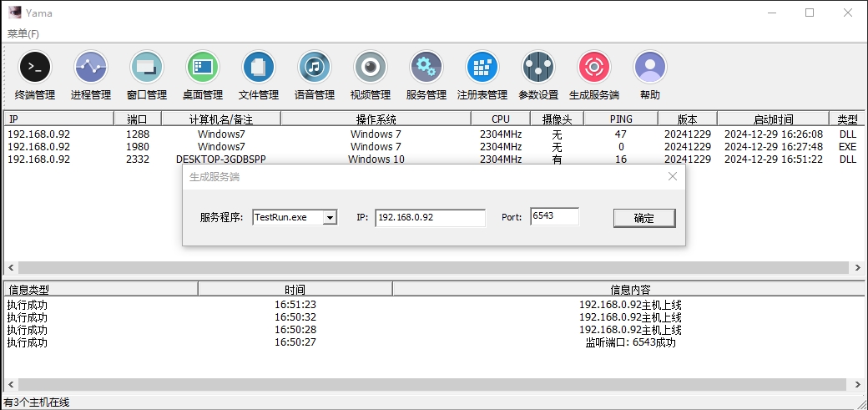Open the 参数设置 settings icon
The image size is (868, 410).
tap(538, 67)
